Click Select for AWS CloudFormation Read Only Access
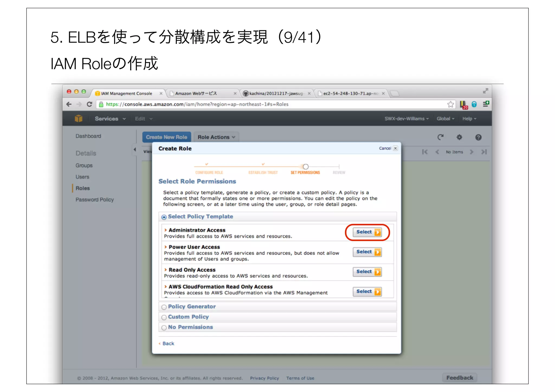Viewport: 555px width, 392px height. pyautogui.click(x=367, y=292)
